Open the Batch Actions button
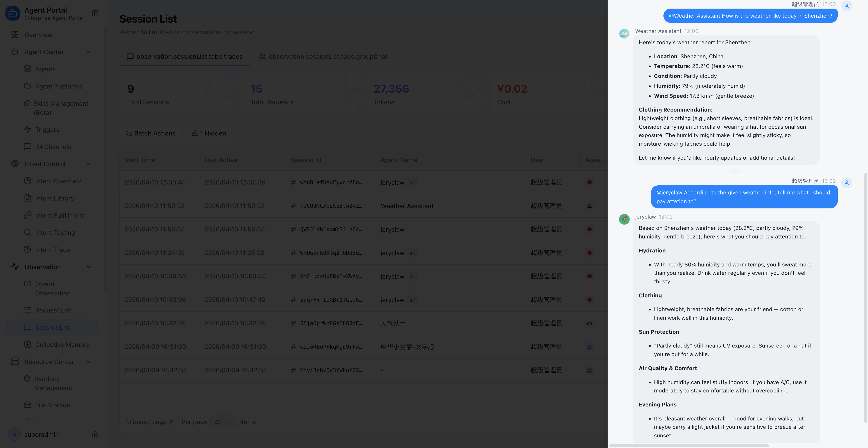868x448 pixels. (151, 133)
